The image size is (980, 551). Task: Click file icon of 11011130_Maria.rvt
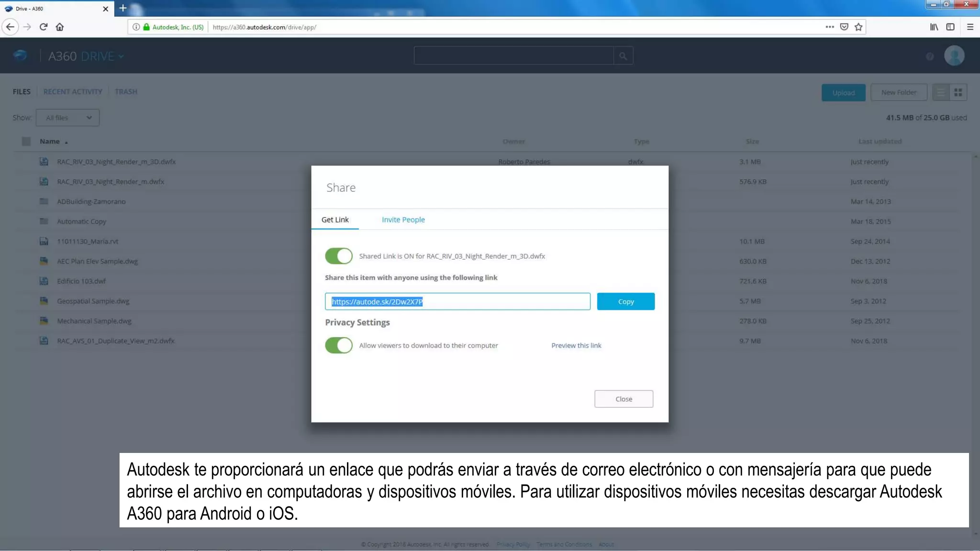44,241
